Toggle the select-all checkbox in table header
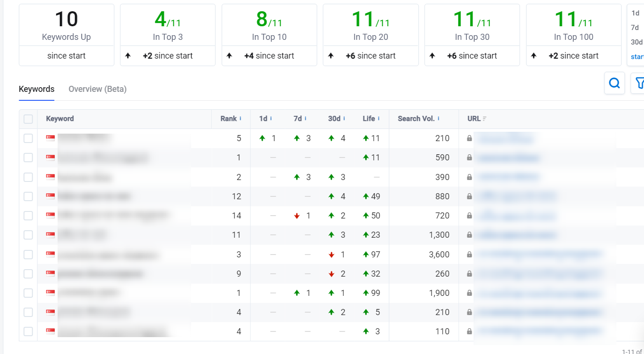The width and height of the screenshot is (644, 354). pos(28,119)
